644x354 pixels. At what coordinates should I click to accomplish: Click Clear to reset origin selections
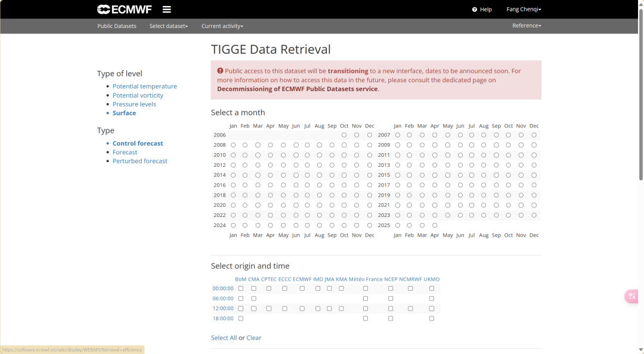tap(254, 338)
